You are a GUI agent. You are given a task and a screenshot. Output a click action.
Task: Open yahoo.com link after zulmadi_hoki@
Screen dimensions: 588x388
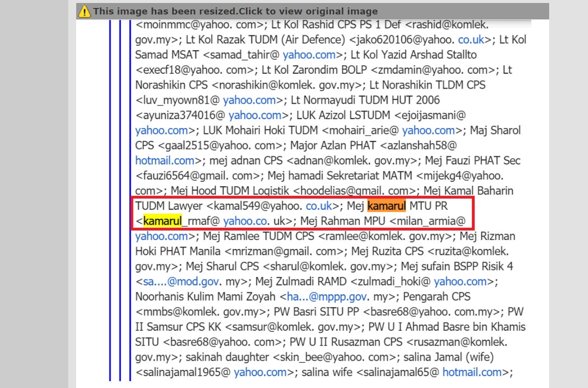(460, 281)
